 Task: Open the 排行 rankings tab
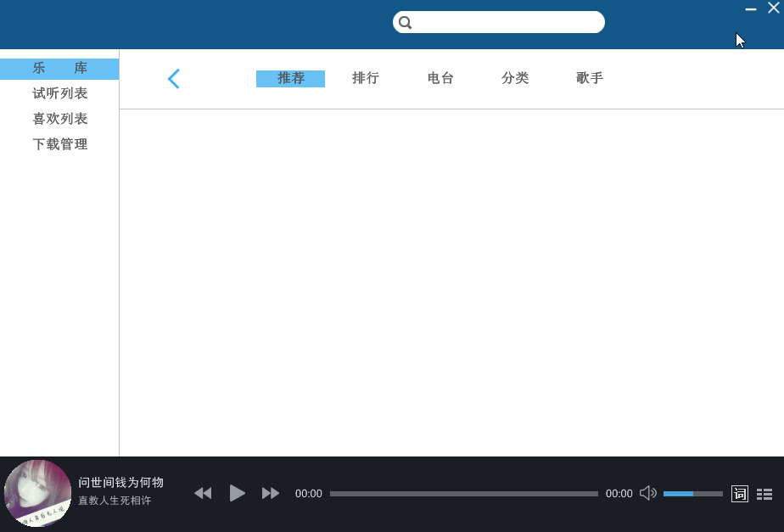365,79
